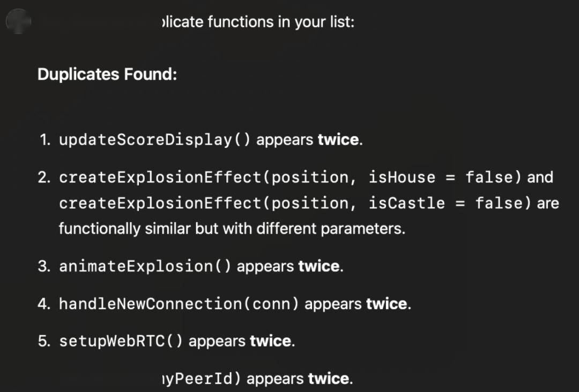Viewport: 579px width, 392px height.
Task: Click bold 'twice' after updateScoreDisplay()
Action: (x=338, y=140)
